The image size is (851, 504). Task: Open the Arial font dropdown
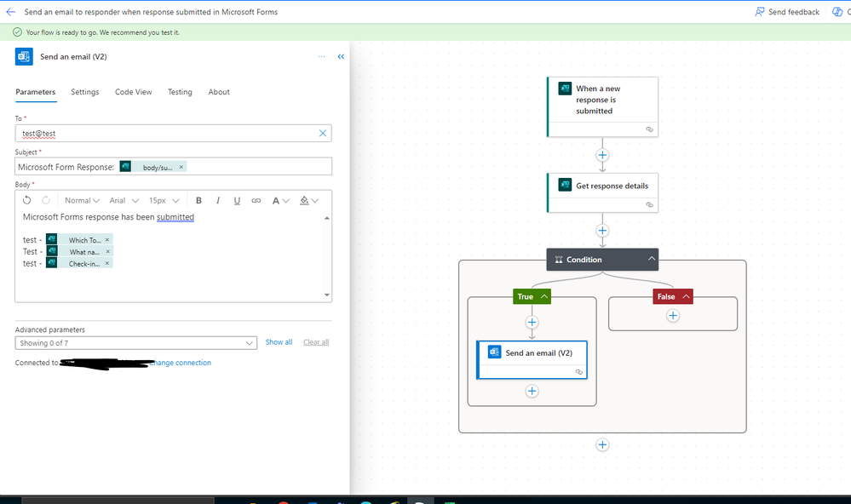tap(124, 200)
